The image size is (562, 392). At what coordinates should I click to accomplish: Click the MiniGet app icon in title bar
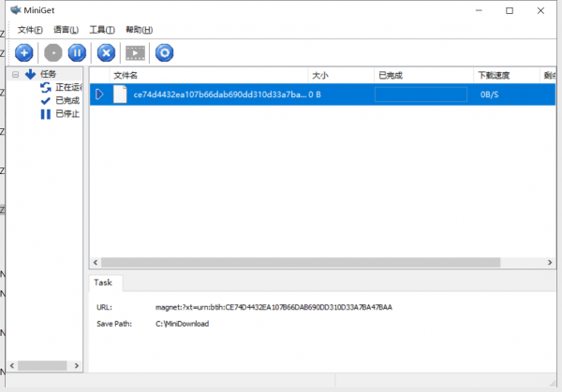[x=16, y=10]
